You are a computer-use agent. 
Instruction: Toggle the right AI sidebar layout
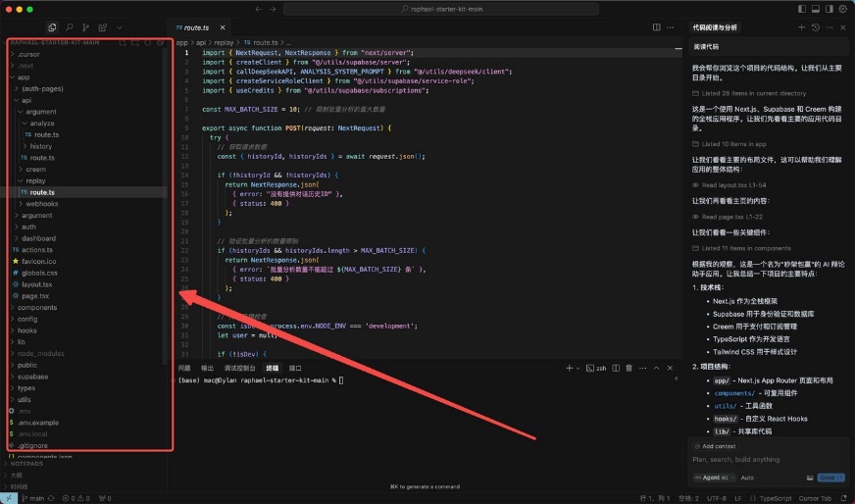click(829, 9)
